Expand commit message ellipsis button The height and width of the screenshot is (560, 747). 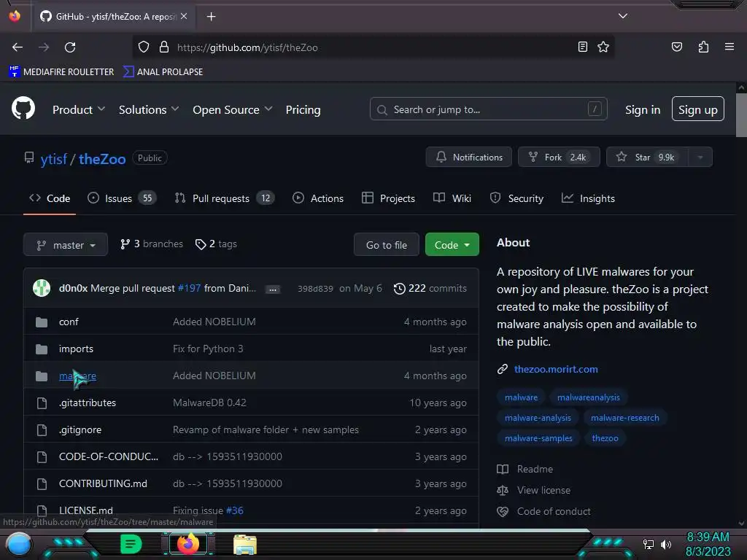[x=273, y=289]
